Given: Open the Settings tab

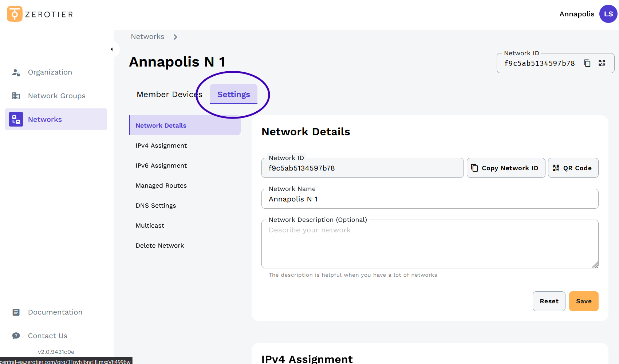Looking at the screenshot, I should [233, 94].
